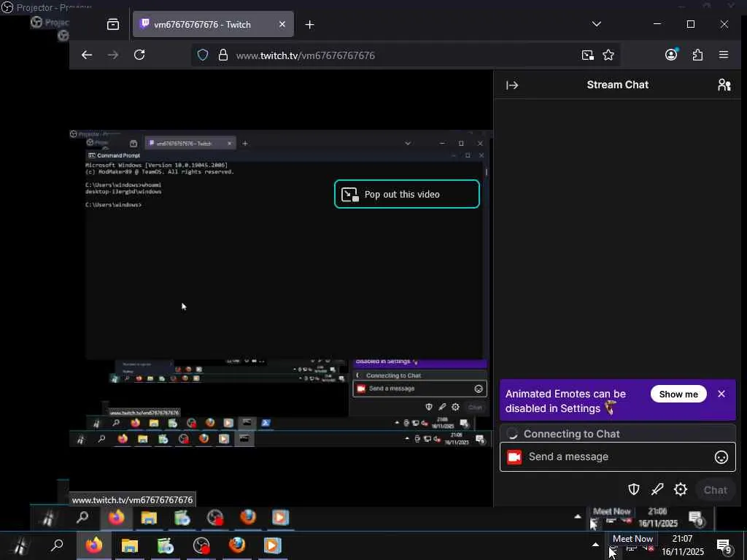This screenshot has width=747, height=560.
Task: Click Animated Emotes can be disabled text
Action: point(565,401)
